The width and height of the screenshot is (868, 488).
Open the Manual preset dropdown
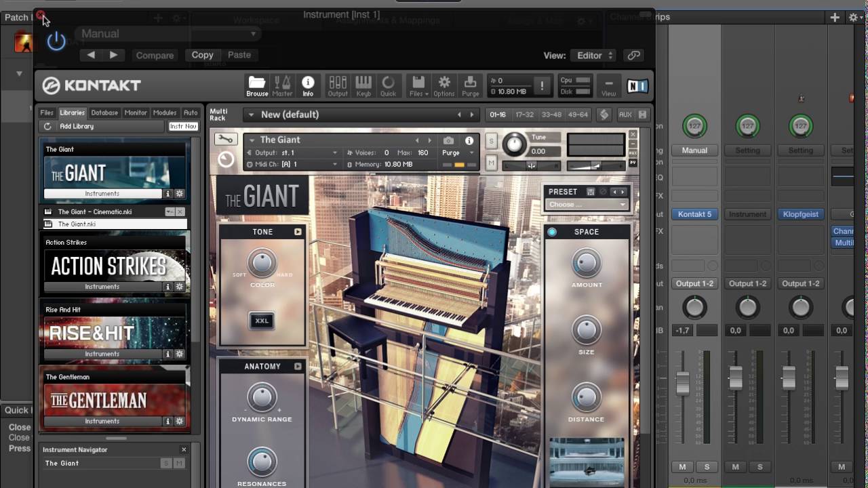(167, 34)
